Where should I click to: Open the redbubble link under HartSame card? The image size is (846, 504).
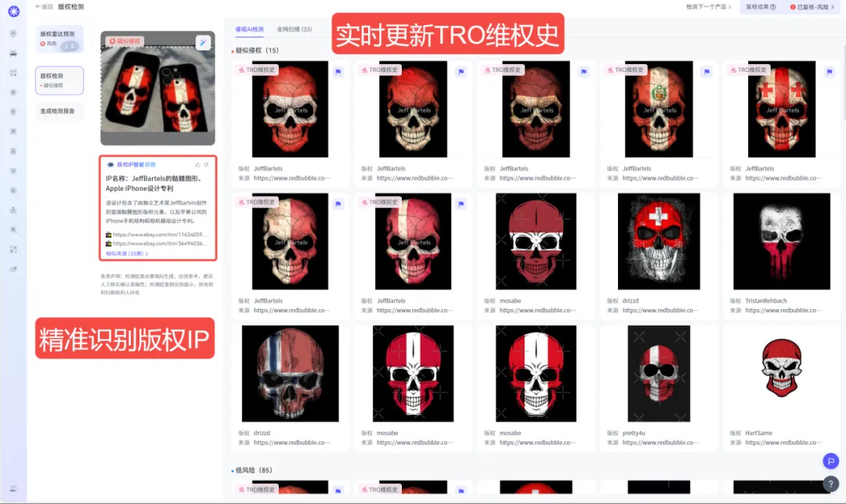point(783,442)
